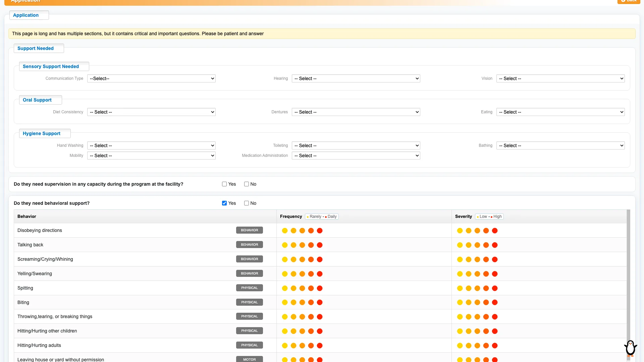The height and width of the screenshot is (362, 644).
Task: Set Disobeying directions frequency to rarely (first dot)
Action: (285, 231)
